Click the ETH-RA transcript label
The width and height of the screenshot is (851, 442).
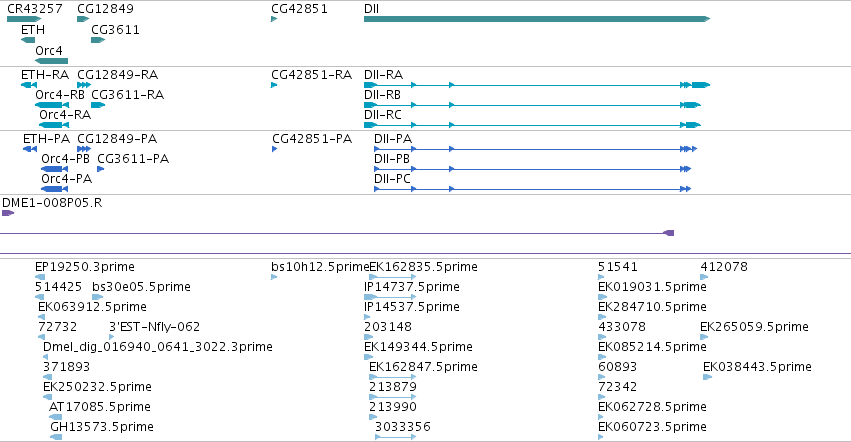coord(45,74)
